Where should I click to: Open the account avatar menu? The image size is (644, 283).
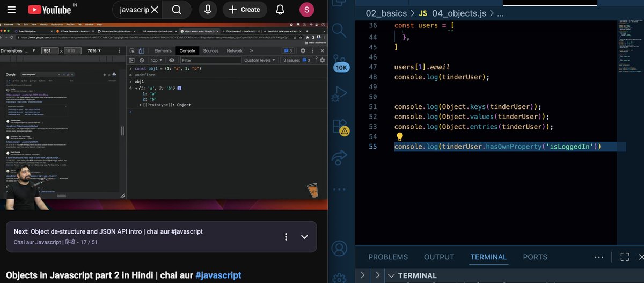306,10
